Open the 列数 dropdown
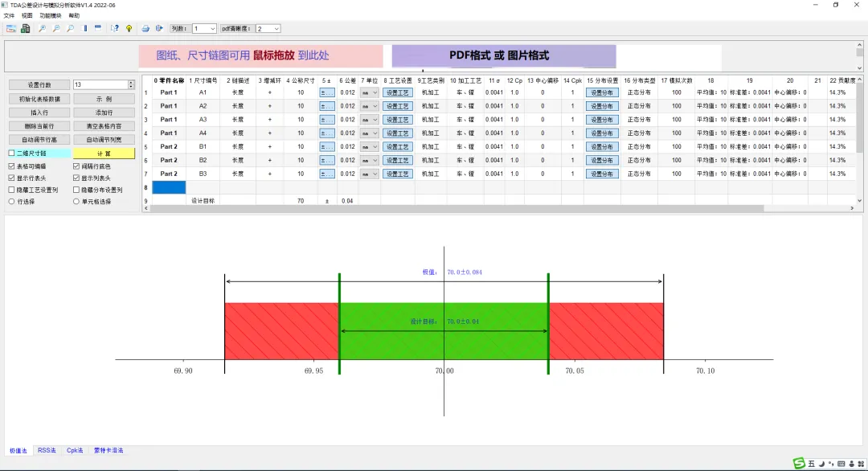This screenshot has width=868, height=471. [x=204, y=28]
